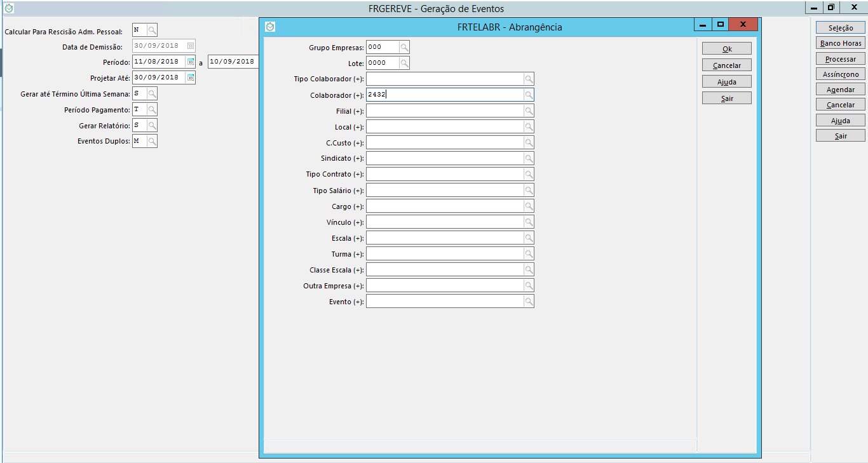Click magnifier next to Eventos Duplos

(152, 141)
